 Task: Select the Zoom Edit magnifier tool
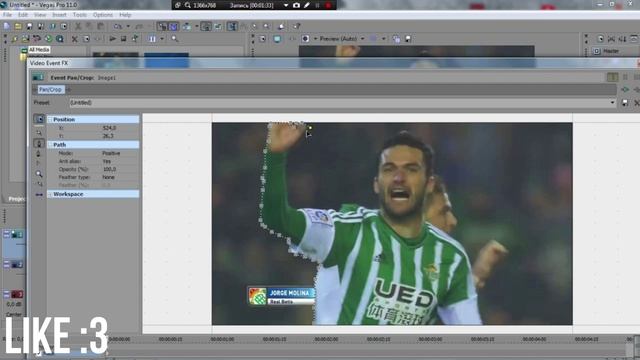[x=39, y=174]
